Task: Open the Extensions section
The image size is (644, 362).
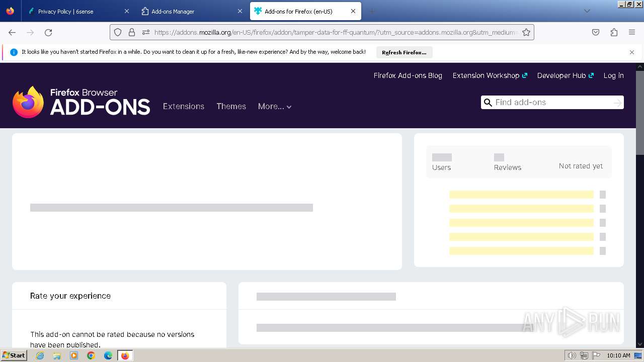Action: coord(184,106)
